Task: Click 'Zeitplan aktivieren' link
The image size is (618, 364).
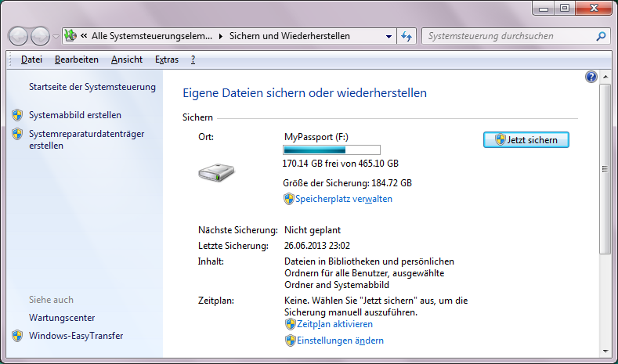Action: (334, 324)
